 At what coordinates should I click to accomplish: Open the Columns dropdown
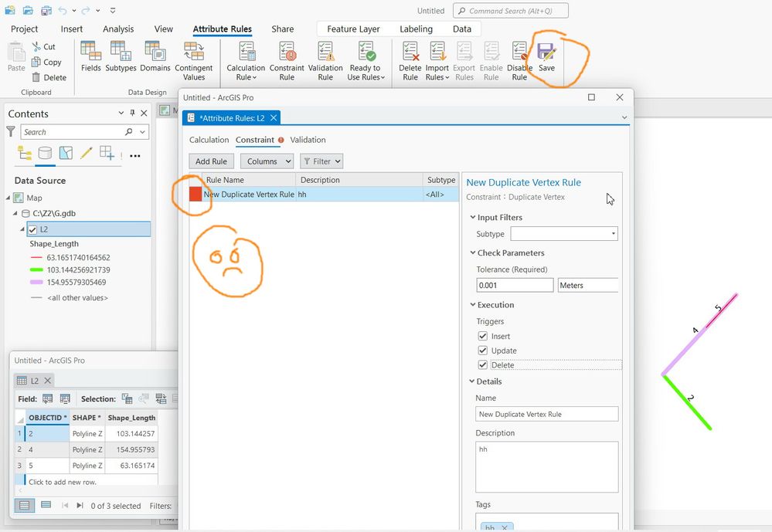coord(267,161)
